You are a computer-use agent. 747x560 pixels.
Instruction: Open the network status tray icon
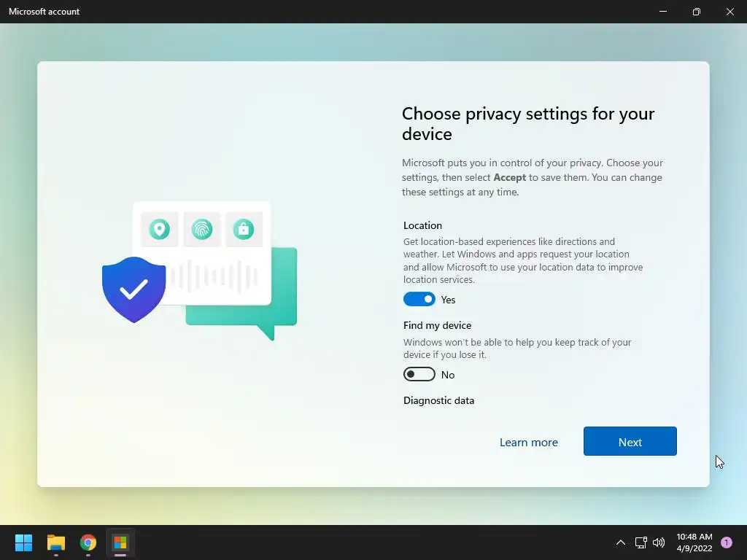pyautogui.click(x=640, y=542)
